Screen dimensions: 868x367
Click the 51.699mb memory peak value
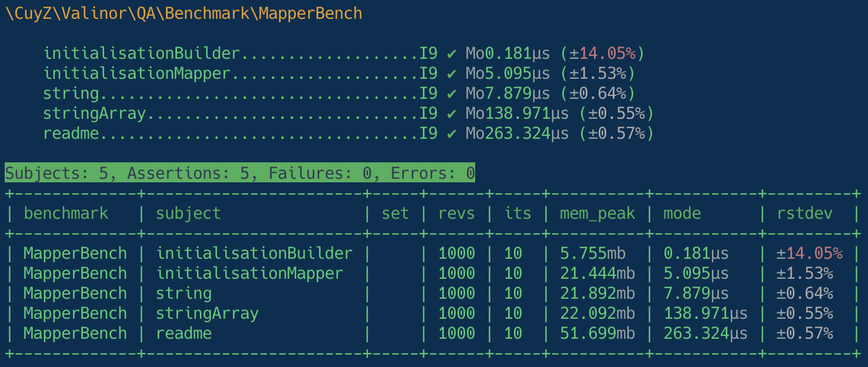597,333
